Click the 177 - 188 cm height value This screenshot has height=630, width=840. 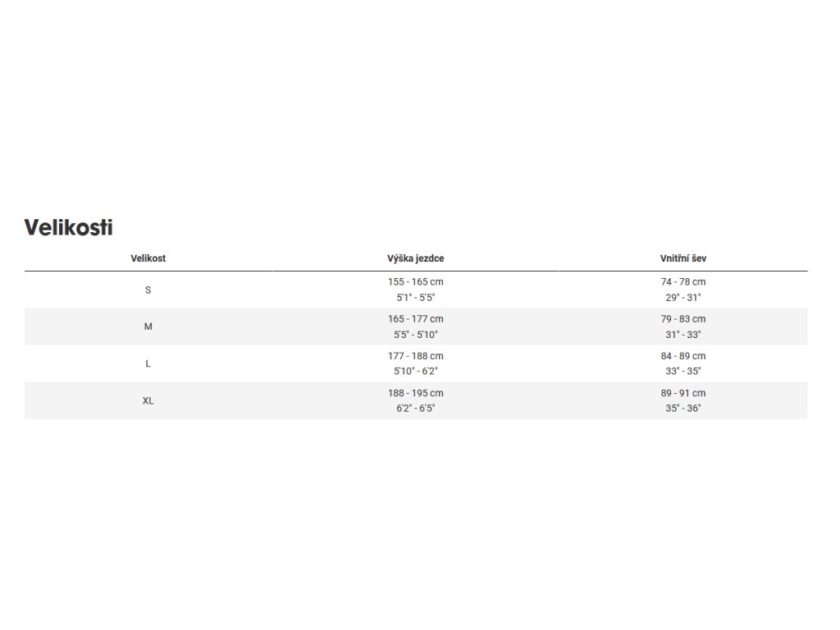[x=415, y=356]
